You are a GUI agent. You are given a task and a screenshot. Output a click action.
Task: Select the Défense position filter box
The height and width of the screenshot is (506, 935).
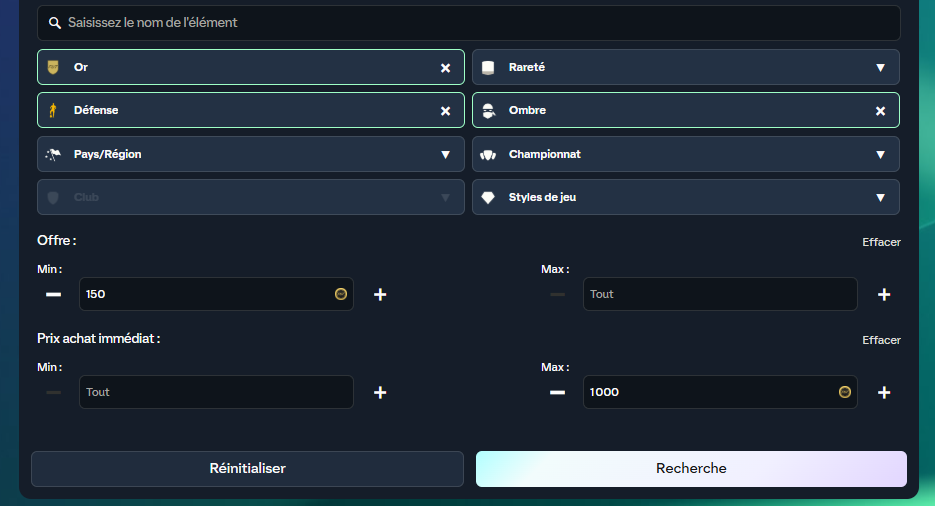(250, 110)
